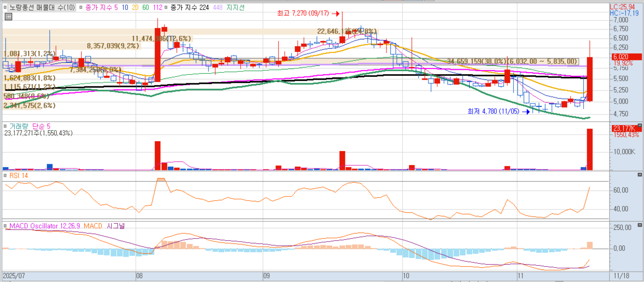This screenshot has width=644, height=282.
Task: Click the 08 month label on date axis
Action: 139,276
